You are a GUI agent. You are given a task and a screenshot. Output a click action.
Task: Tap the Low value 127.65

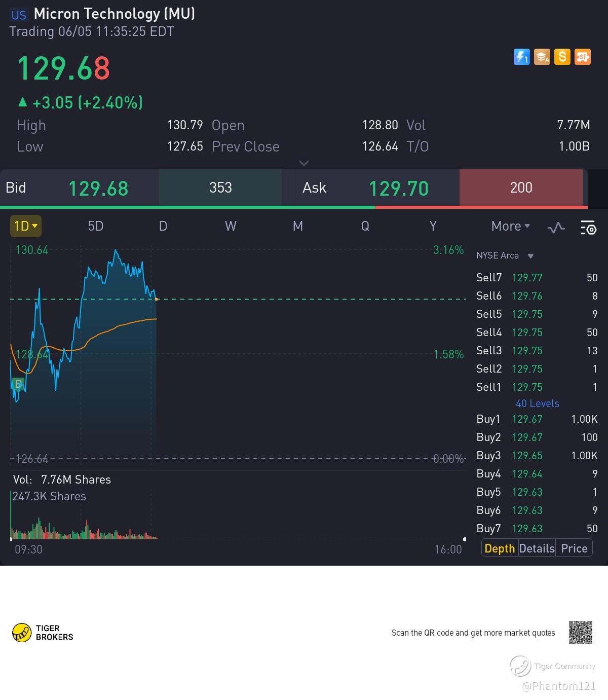185,146
